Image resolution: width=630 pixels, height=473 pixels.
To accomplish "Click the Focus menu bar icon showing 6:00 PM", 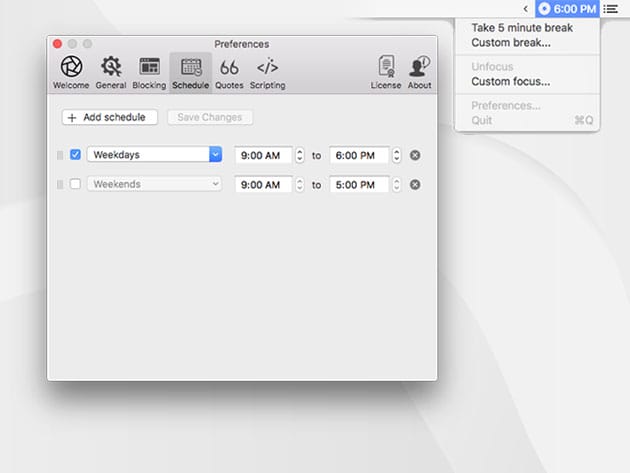I will [x=567, y=8].
